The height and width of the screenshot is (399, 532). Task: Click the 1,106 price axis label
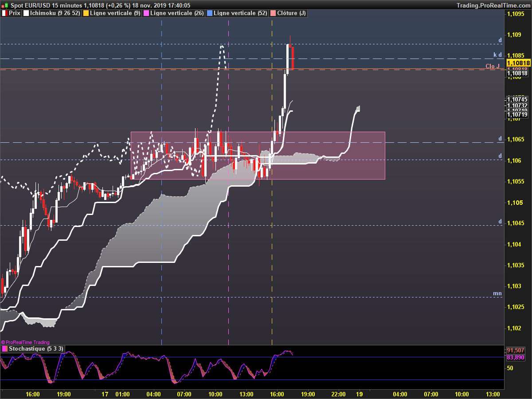(x=513, y=160)
